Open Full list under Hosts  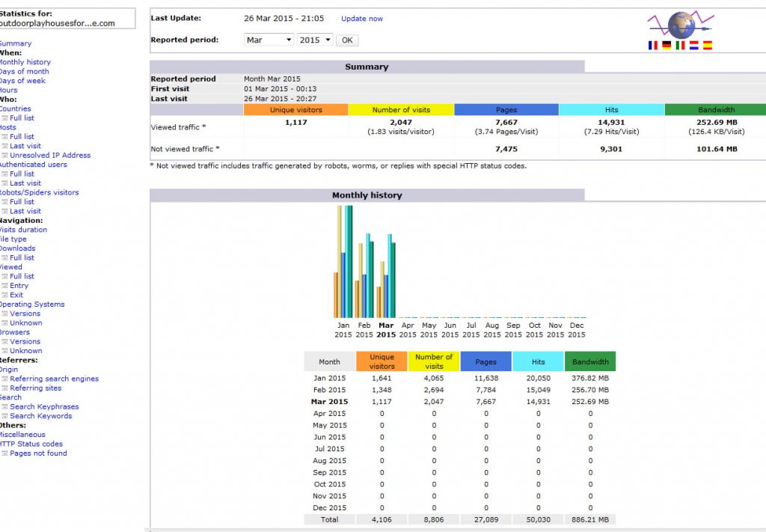(22, 137)
